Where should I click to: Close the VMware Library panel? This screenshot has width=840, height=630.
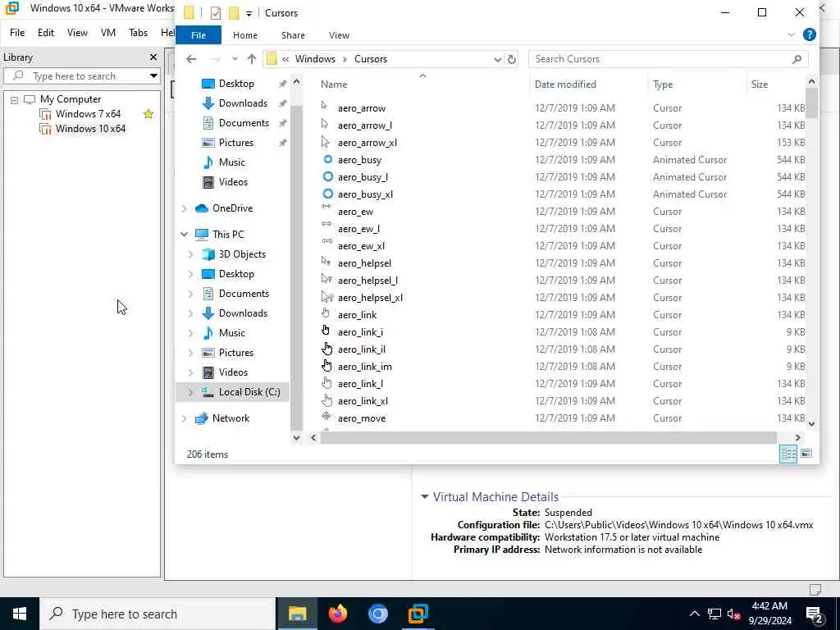click(x=153, y=57)
